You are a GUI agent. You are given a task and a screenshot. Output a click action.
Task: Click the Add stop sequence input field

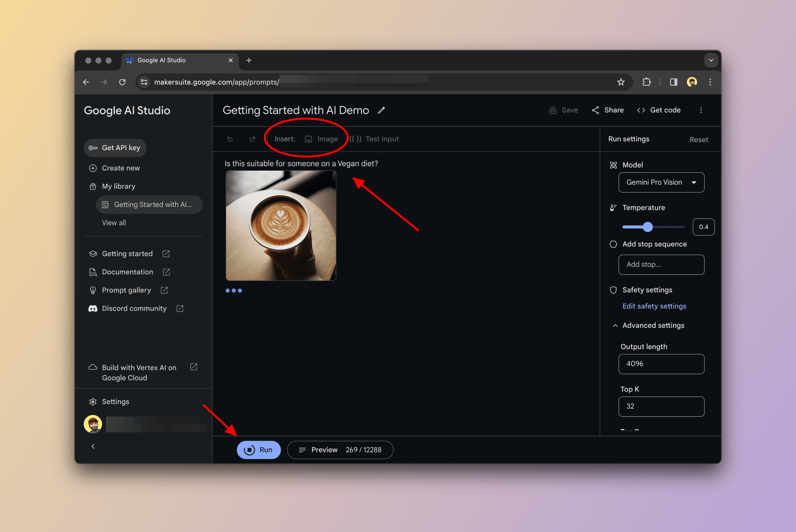pos(661,264)
